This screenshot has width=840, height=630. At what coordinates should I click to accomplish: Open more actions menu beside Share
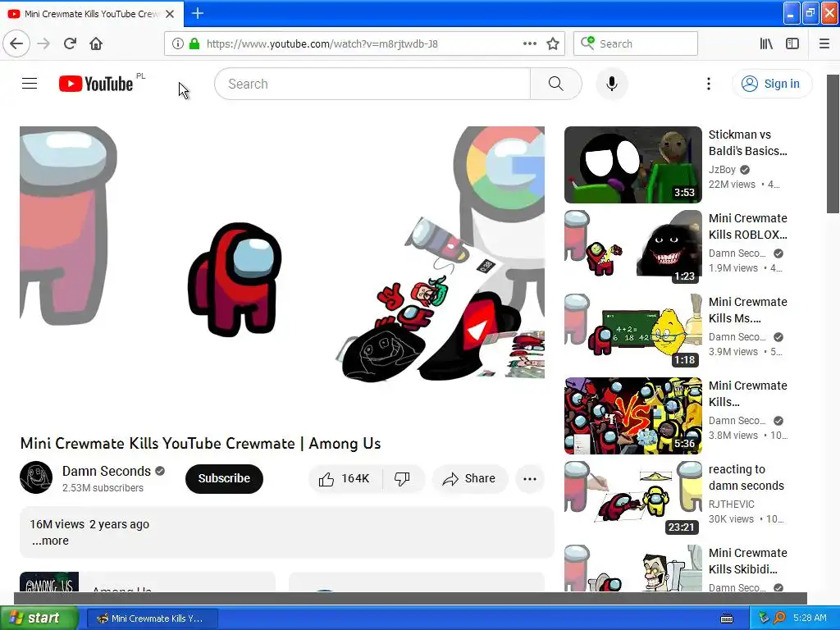[529, 479]
